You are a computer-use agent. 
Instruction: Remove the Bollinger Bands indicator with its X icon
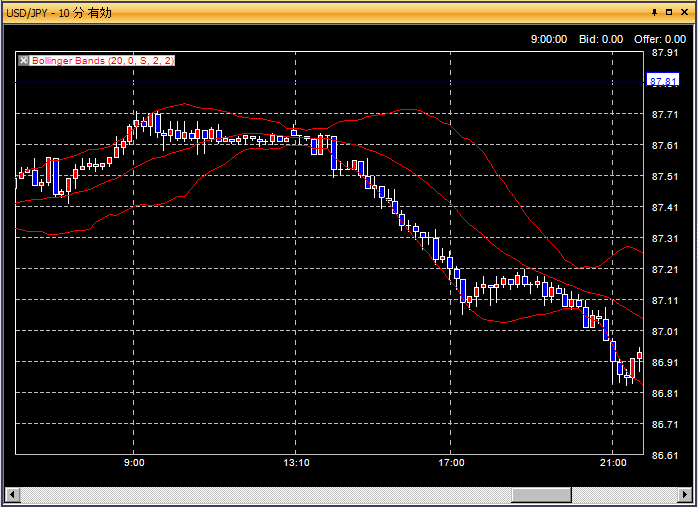pos(24,61)
